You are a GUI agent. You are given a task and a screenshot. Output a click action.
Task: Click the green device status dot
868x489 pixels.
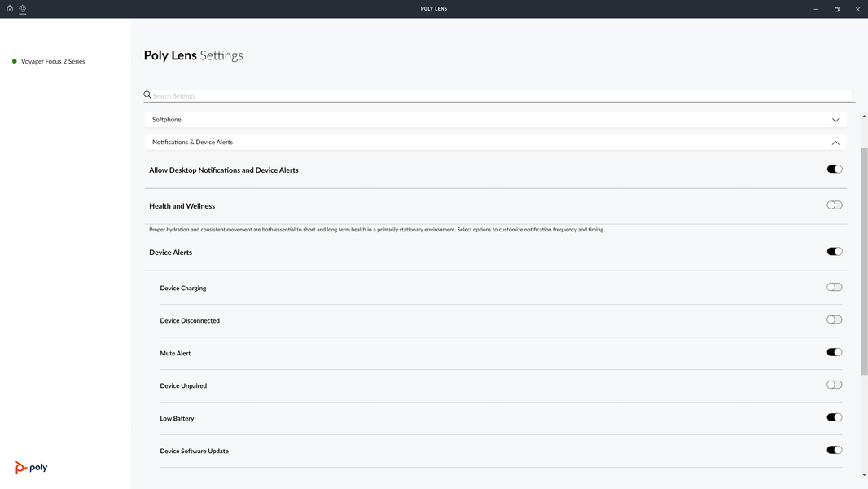pos(15,61)
